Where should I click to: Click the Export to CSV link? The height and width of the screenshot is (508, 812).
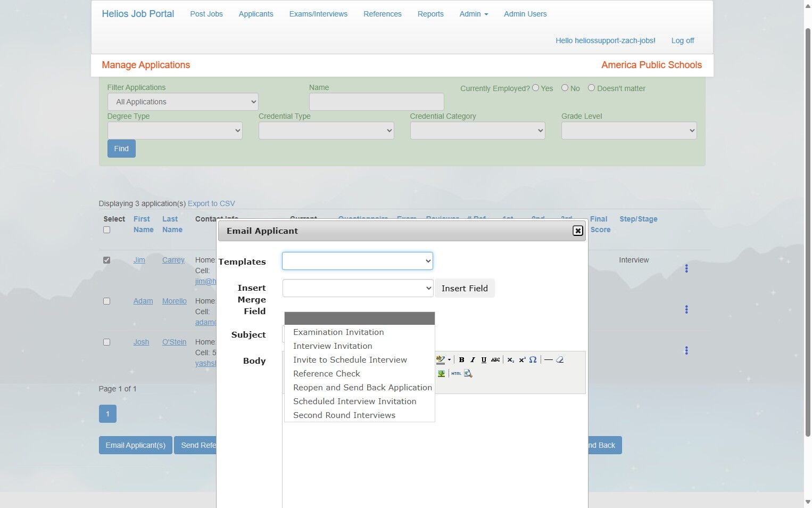(x=211, y=203)
